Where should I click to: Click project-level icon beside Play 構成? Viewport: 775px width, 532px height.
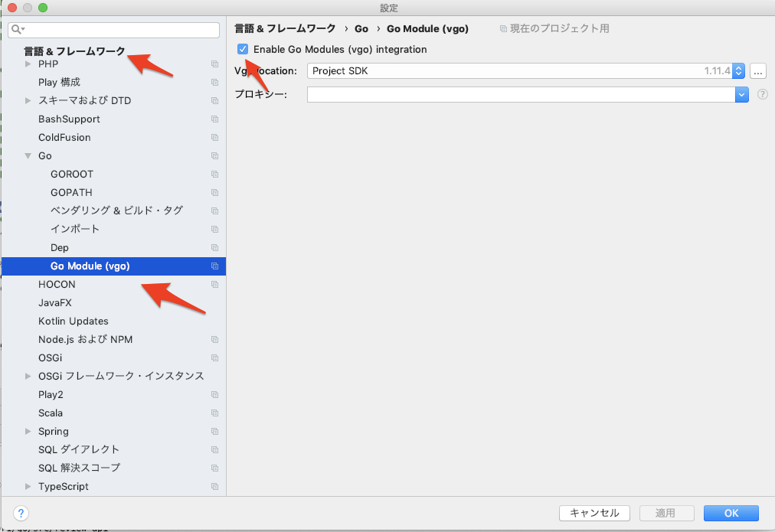(214, 82)
